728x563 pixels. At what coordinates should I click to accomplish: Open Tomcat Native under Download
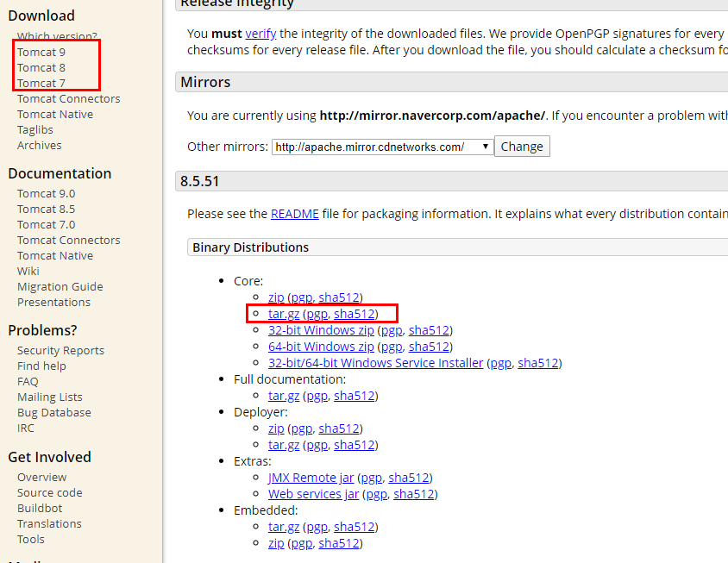(x=55, y=114)
